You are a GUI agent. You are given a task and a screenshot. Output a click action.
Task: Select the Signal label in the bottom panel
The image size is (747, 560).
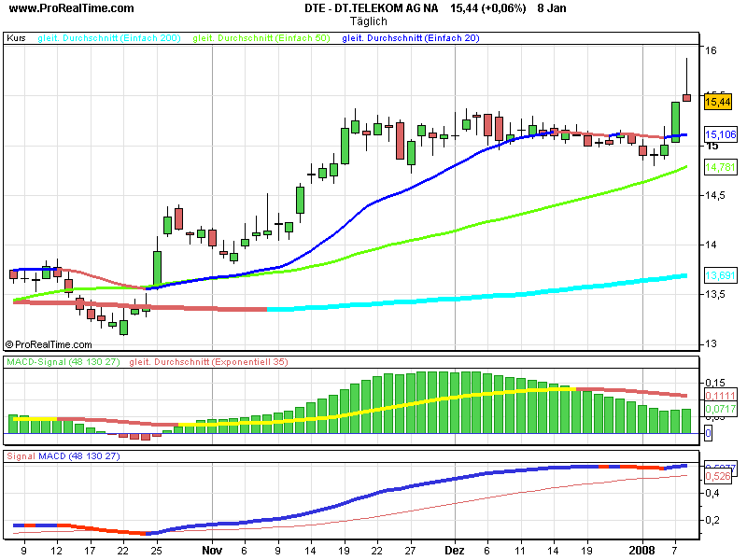pyautogui.click(x=21, y=456)
